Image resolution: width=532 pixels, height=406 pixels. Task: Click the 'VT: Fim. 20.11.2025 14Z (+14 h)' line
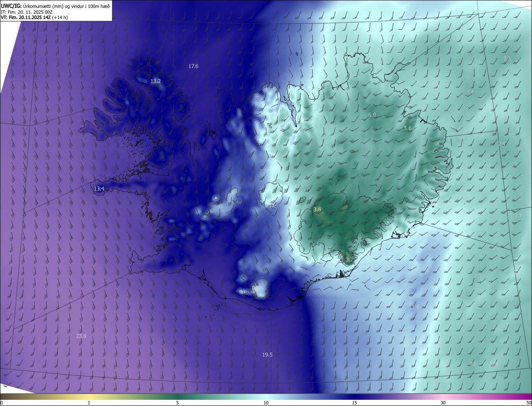34,17
